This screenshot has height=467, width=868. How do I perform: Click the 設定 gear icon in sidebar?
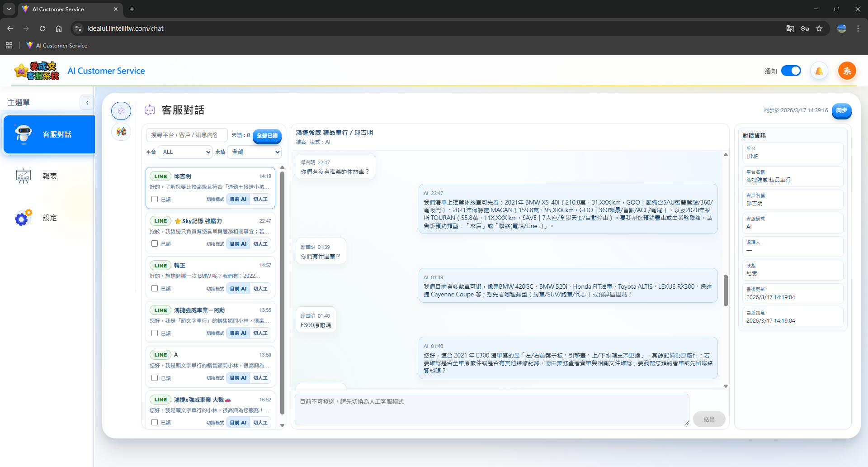coord(23,218)
